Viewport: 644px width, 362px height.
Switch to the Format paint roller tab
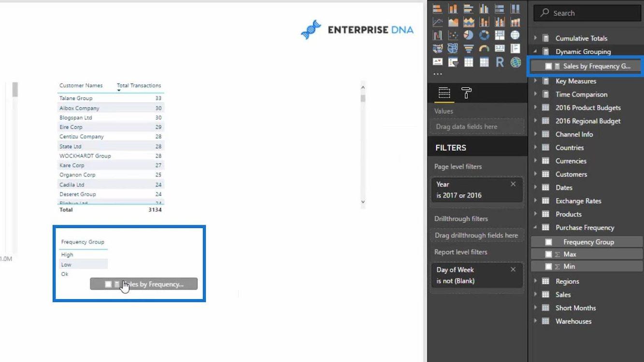click(x=467, y=93)
